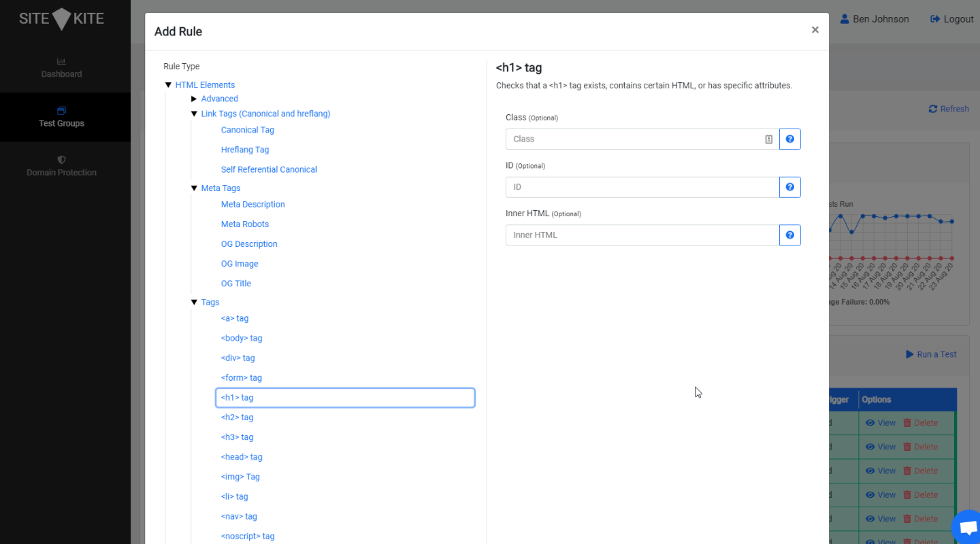Select the <nav> tag rule
The image size is (980, 544).
click(239, 516)
